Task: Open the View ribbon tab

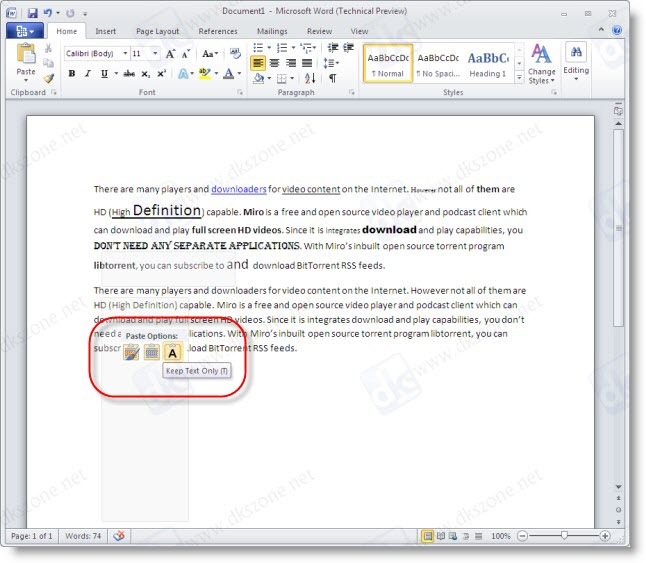Action: (359, 31)
